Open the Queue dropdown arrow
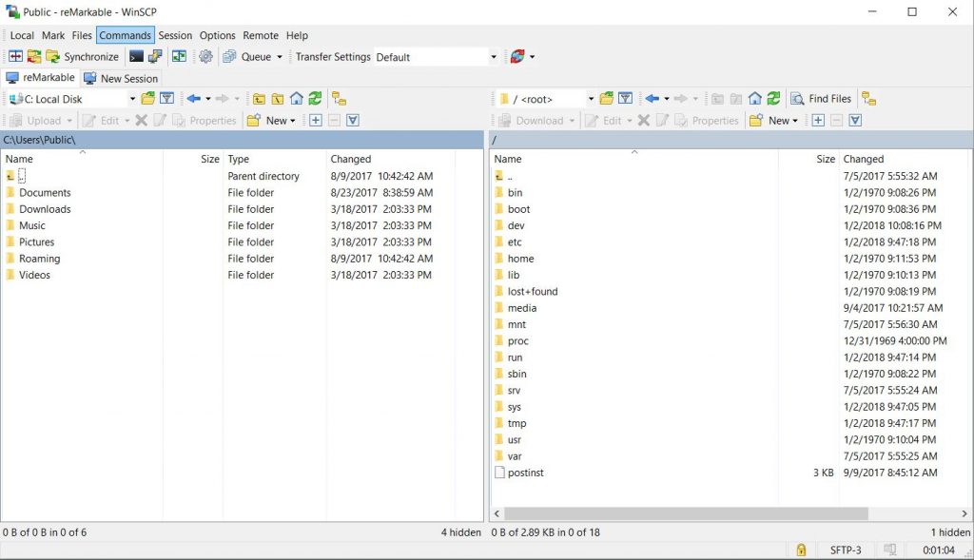974x560 pixels. [x=280, y=57]
